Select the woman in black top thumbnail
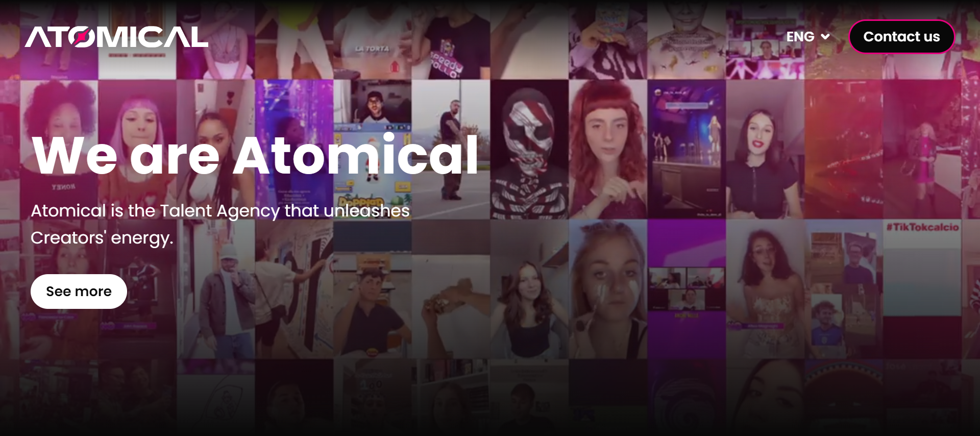 pyautogui.click(x=765, y=149)
